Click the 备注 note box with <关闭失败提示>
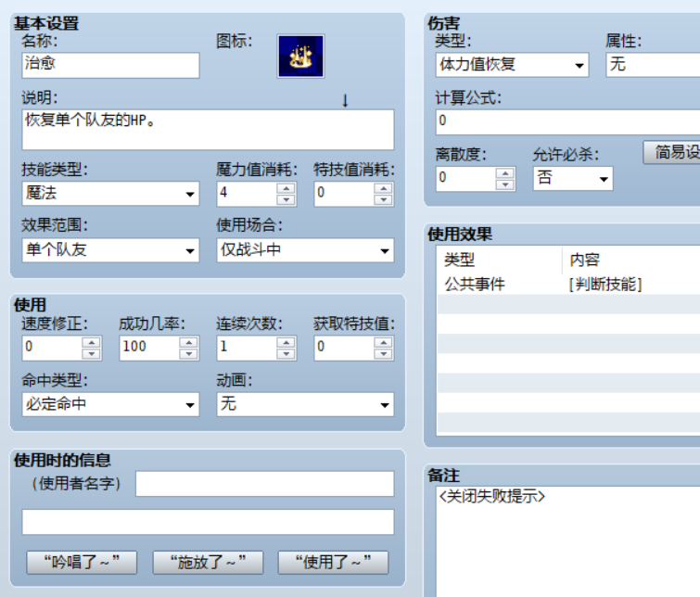 click(x=567, y=541)
